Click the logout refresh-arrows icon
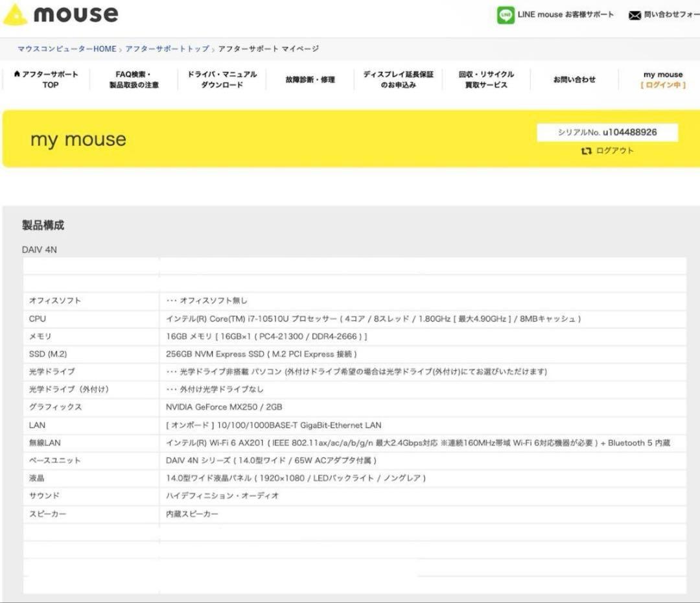The image size is (700, 603). click(587, 150)
